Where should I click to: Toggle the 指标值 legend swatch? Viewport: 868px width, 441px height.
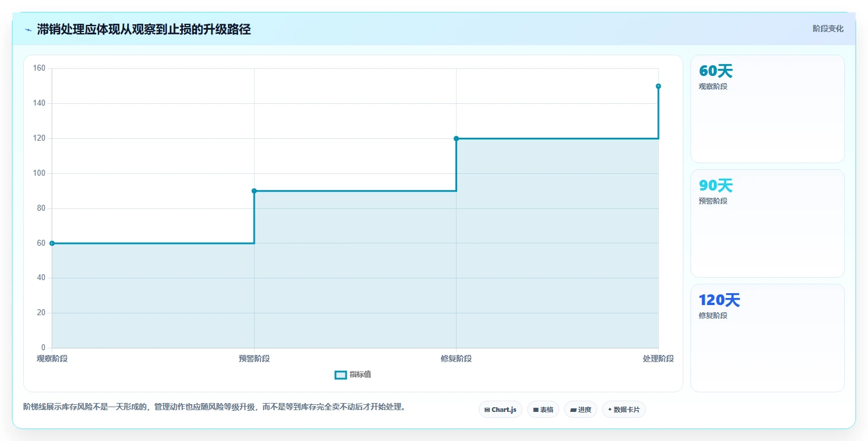pyautogui.click(x=341, y=375)
